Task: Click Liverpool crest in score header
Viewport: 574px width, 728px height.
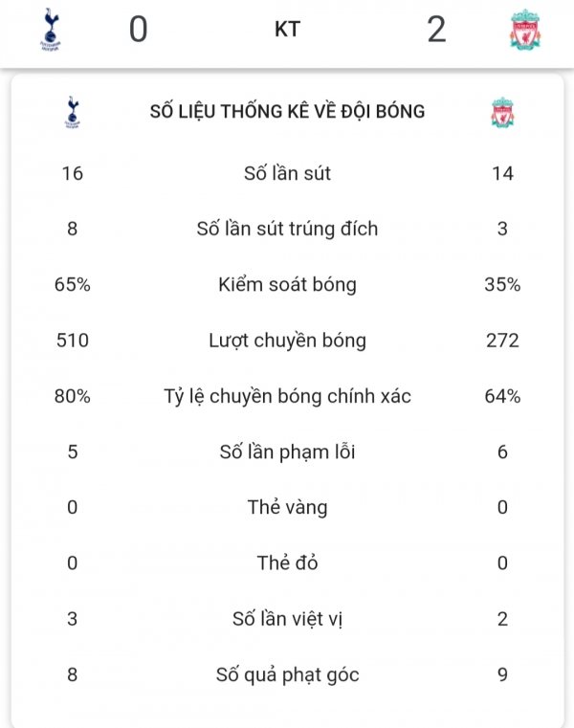Action: coord(525,30)
